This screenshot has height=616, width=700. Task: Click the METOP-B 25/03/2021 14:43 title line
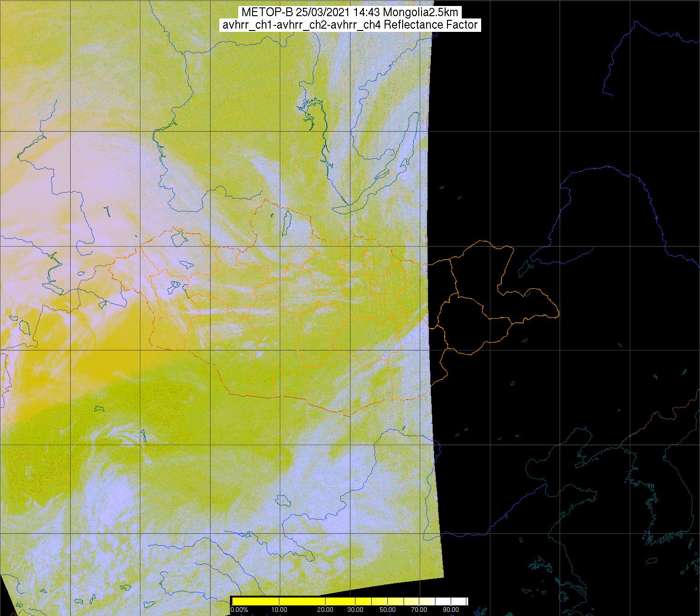[350, 12]
